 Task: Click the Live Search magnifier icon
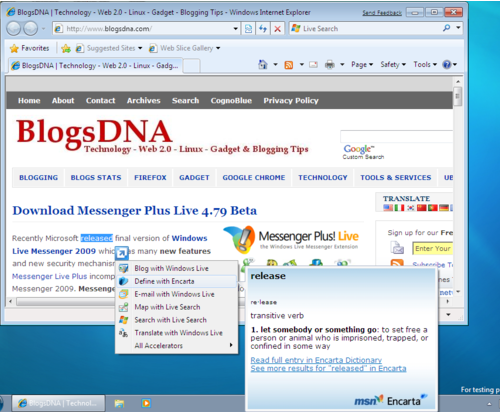point(447,28)
